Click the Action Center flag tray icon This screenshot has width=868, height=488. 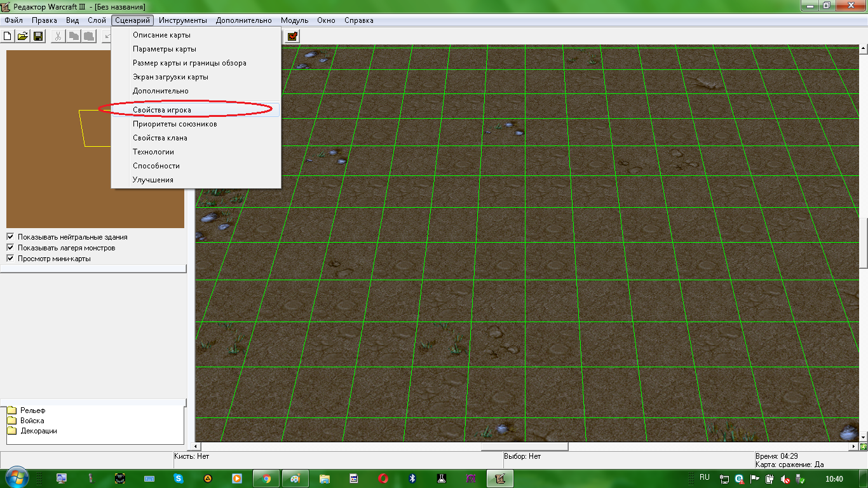pyautogui.click(x=755, y=478)
